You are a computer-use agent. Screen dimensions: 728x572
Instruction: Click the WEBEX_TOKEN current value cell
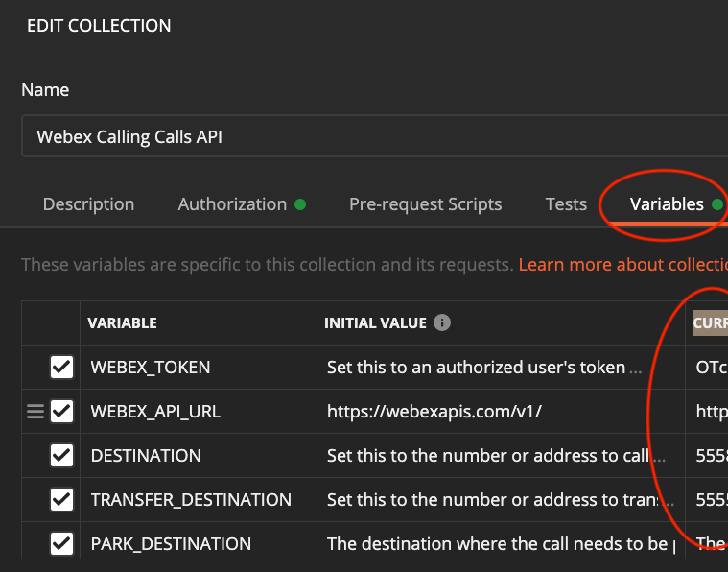[707, 367]
